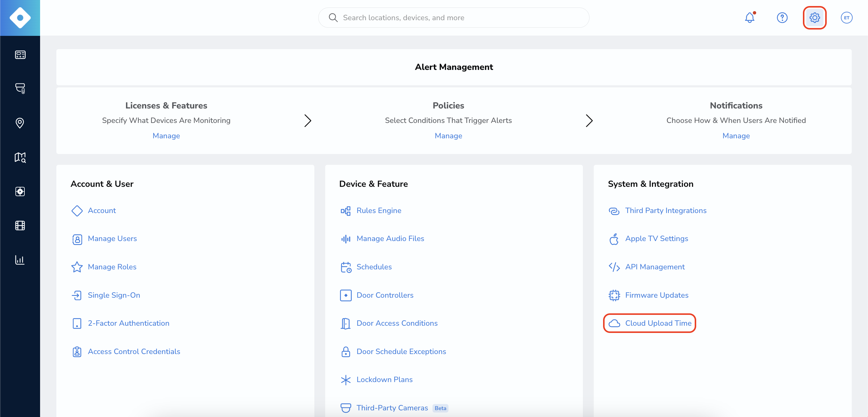Click the Door Schedule Exceptions lock icon

coord(345,352)
